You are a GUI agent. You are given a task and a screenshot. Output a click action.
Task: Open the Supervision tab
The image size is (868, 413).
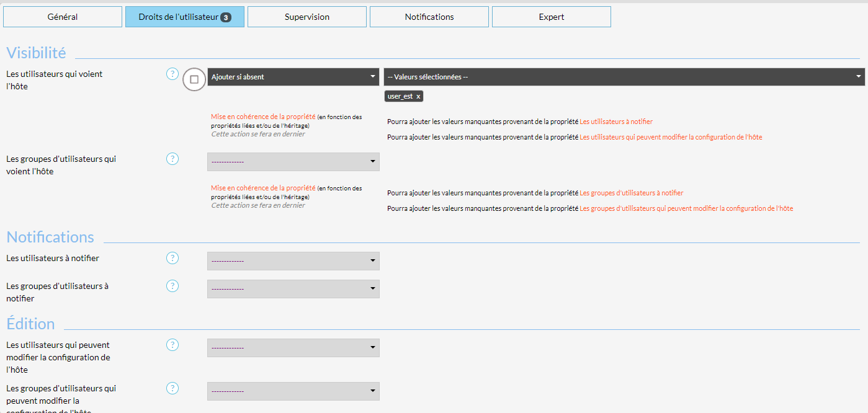[x=307, y=17]
